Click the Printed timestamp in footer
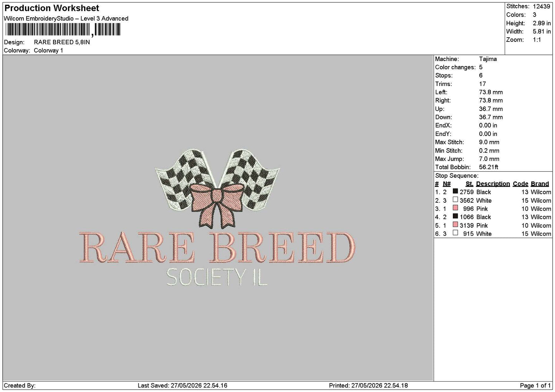This screenshot has width=555, height=392. click(368, 385)
